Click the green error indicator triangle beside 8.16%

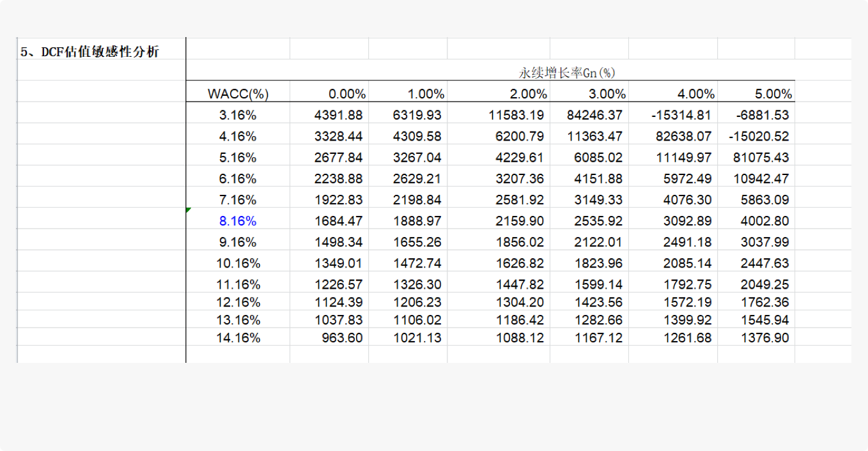(188, 210)
